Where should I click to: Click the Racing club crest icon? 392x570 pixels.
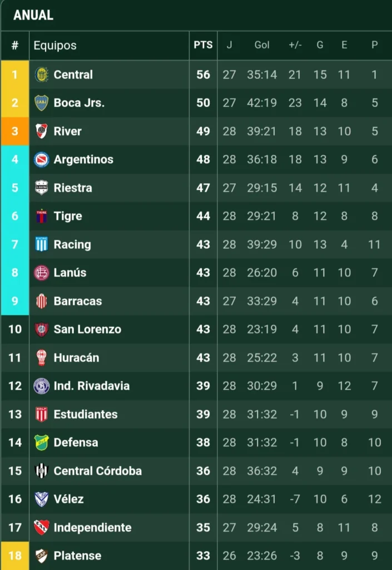pyautogui.click(x=42, y=244)
